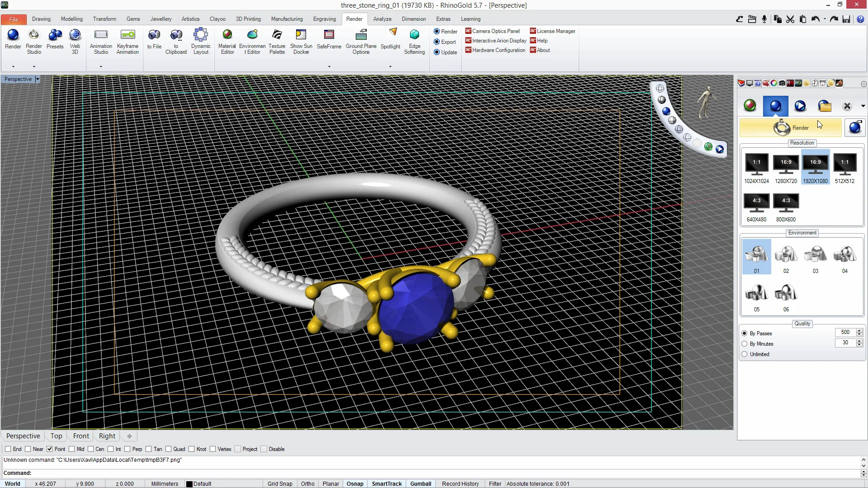Select the By Passes quality option
This screenshot has width=868, height=488.
pyautogui.click(x=745, y=333)
